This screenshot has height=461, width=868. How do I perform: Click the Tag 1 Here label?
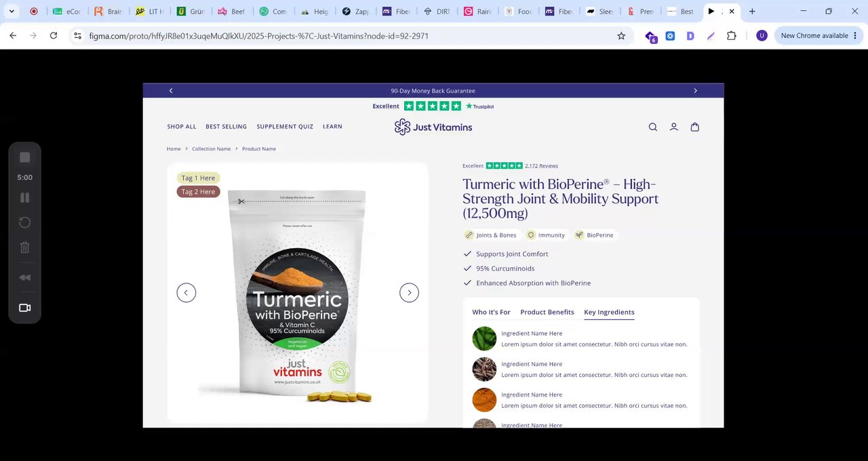click(198, 178)
